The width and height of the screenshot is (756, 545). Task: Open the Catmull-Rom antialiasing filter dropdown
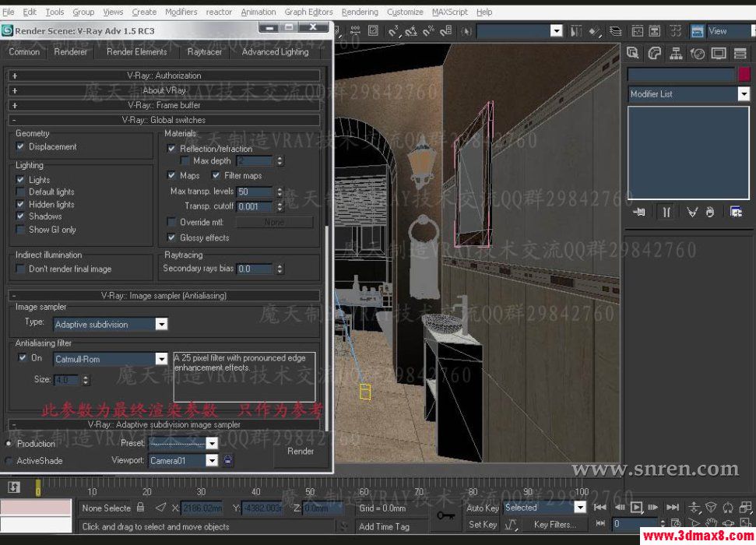(161, 359)
